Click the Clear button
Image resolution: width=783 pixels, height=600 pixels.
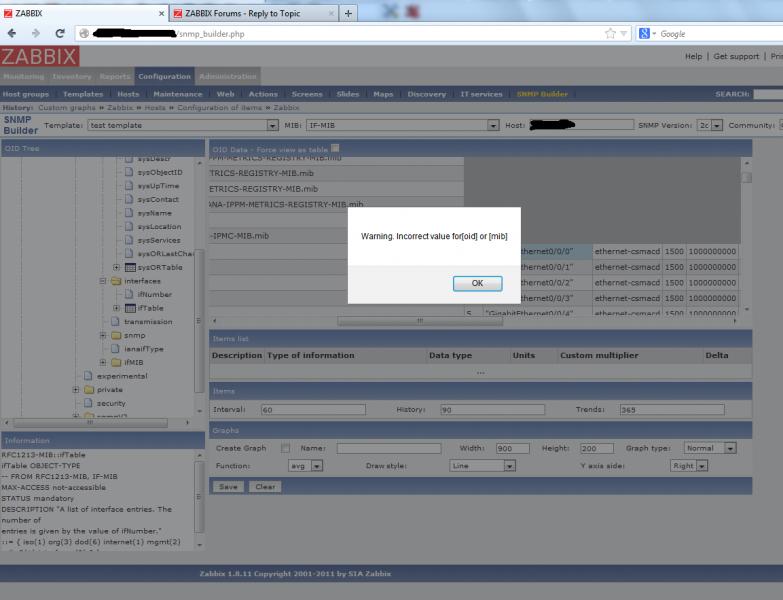click(265, 487)
